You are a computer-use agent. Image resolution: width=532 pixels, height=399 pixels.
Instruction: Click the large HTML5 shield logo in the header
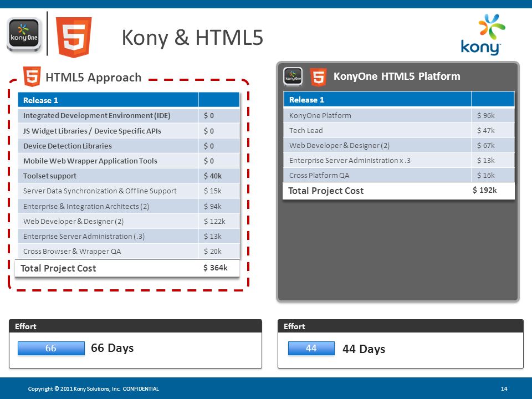tap(74, 37)
